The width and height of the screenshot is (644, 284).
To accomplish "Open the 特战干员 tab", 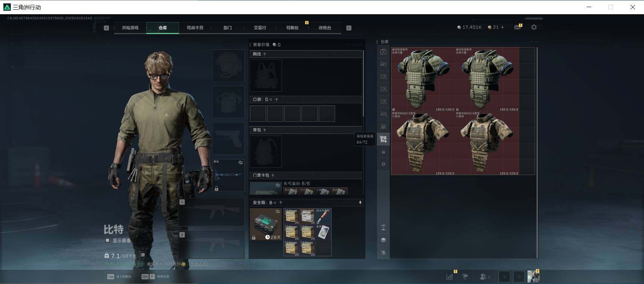I will point(195,28).
